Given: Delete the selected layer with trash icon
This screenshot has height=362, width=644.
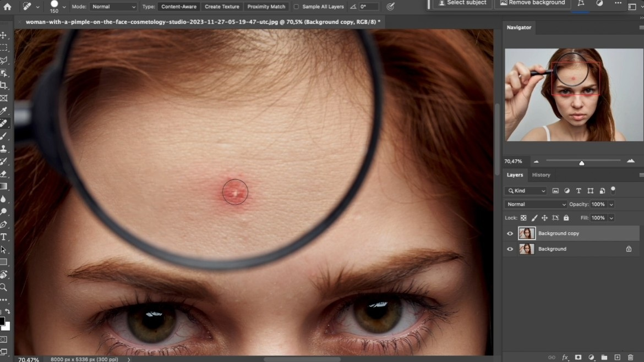Looking at the screenshot, I should click(630, 358).
